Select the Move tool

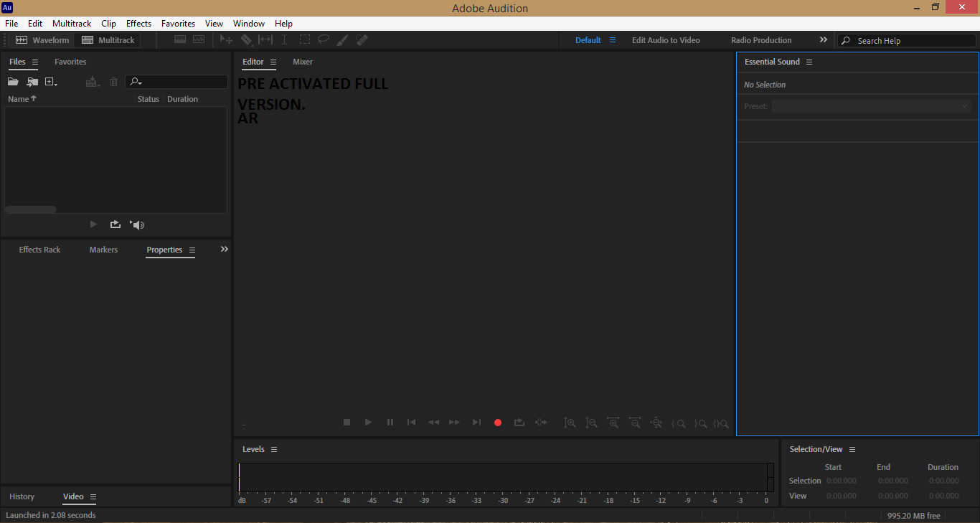(x=226, y=40)
